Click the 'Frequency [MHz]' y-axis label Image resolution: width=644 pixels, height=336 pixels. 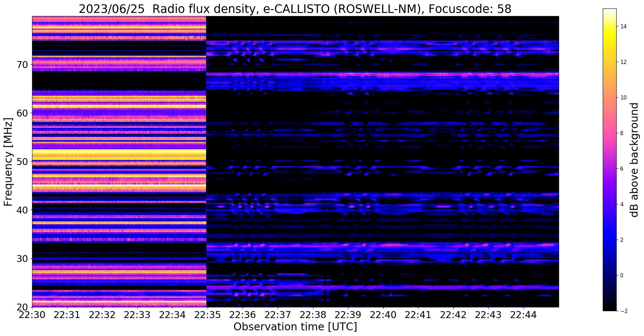click(x=8, y=162)
